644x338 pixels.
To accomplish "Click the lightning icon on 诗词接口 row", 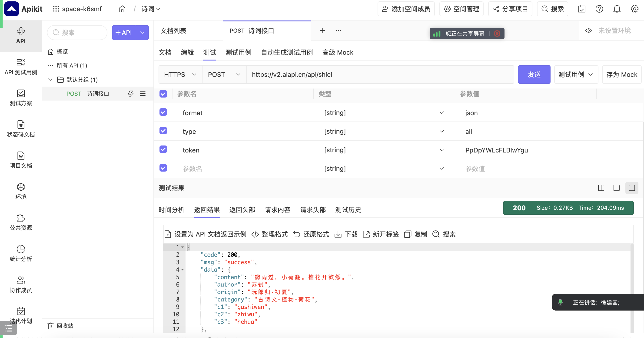I will pyautogui.click(x=131, y=94).
